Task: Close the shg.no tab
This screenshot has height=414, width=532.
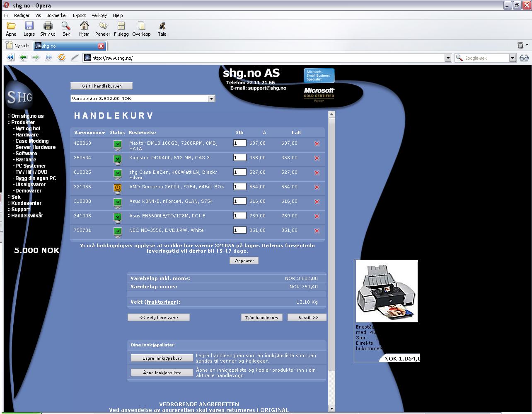Action: (x=101, y=46)
